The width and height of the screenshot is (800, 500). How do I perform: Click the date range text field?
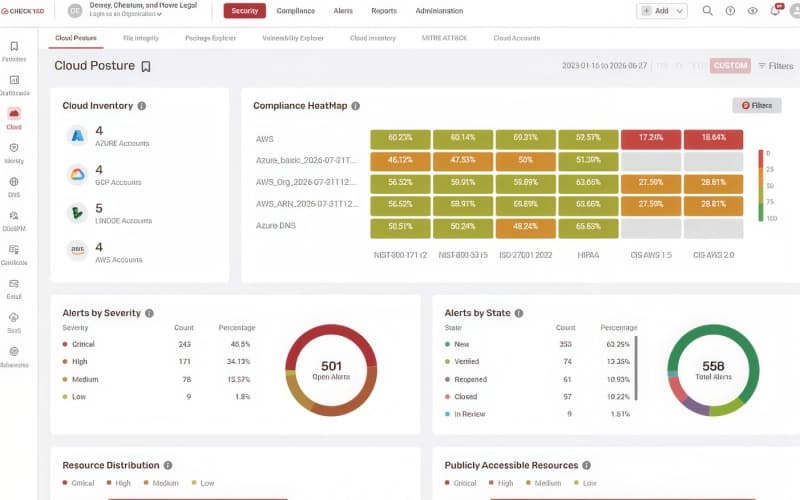[605, 66]
